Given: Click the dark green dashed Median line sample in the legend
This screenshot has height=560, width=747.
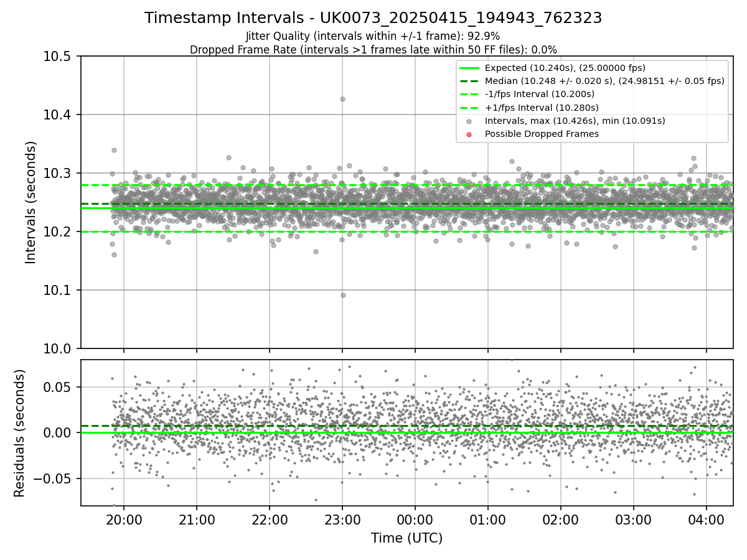Looking at the screenshot, I should tap(469, 81).
